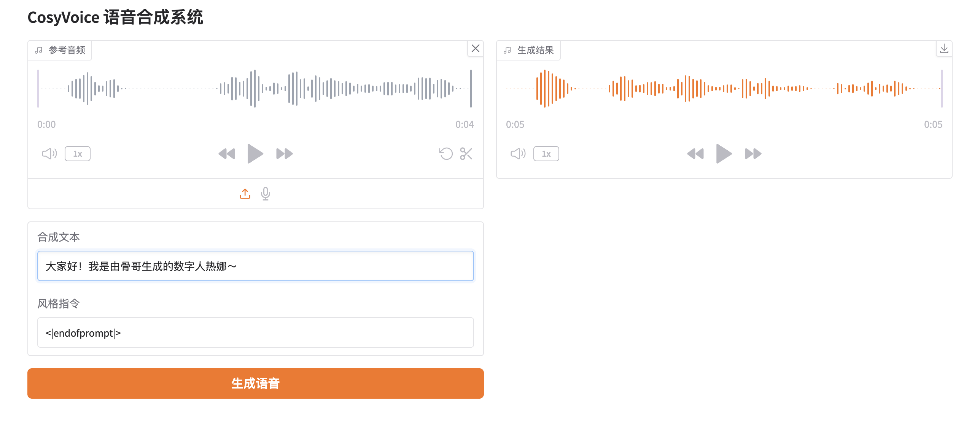Change reference audio playback speed 1x
This screenshot has width=980, height=439.
point(78,154)
